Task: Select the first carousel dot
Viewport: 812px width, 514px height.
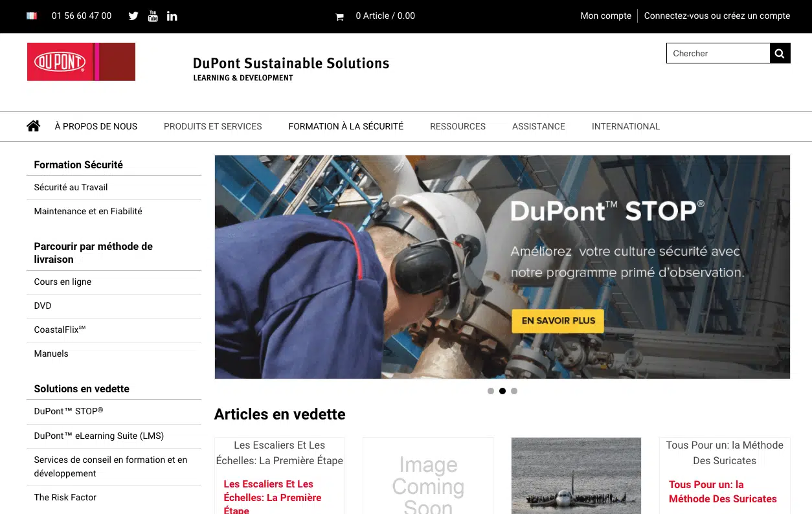Action: click(x=491, y=391)
